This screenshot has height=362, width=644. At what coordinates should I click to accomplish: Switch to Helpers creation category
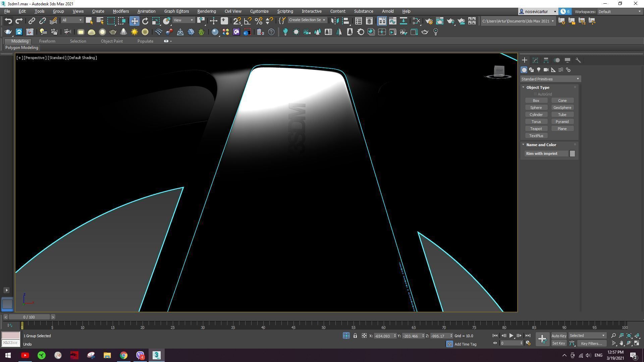tap(553, 70)
